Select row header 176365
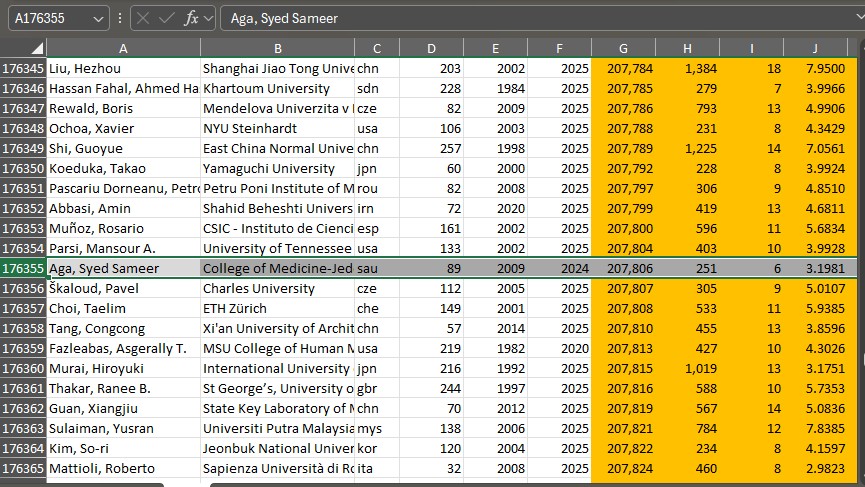The width and height of the screenshot is (865, 487). (23, 469)
